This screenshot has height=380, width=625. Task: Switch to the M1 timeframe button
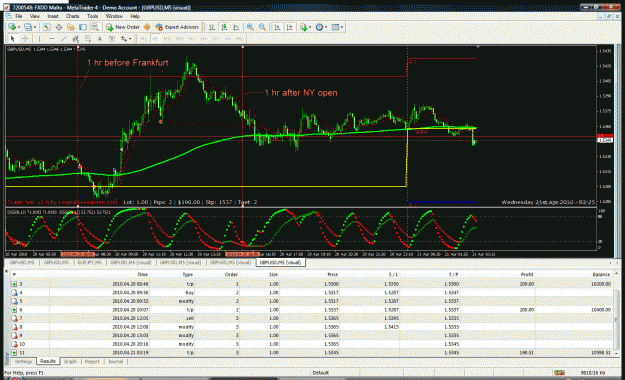click(143, 39)
